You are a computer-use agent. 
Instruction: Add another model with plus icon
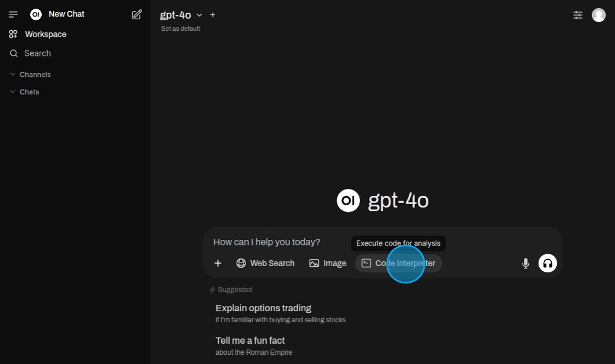tap(213, 15)
